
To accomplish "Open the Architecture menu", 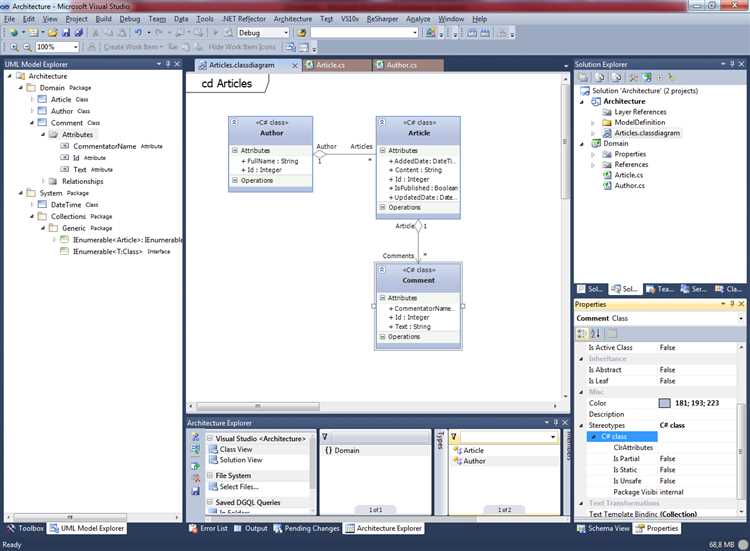I will click(x=293, y=19).
